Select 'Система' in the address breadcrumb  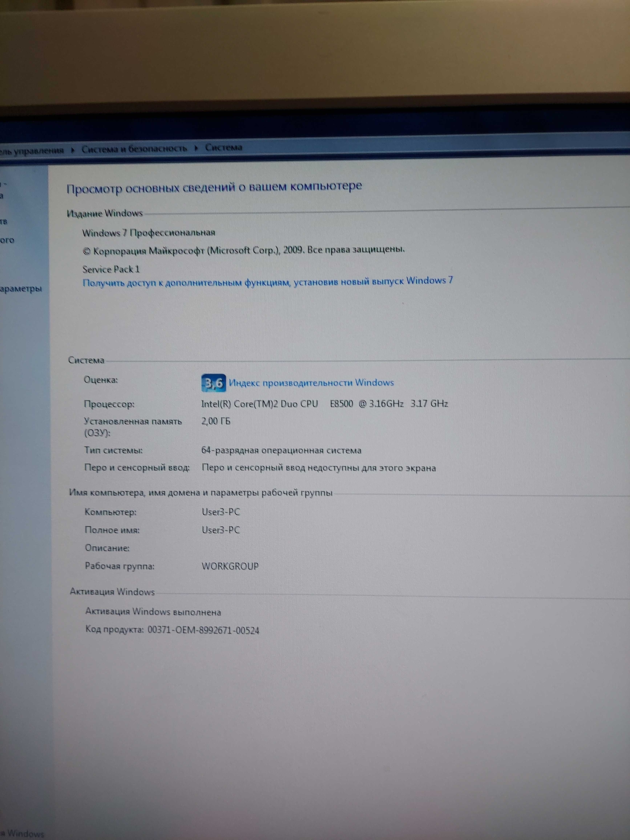(x=224, y=147)
